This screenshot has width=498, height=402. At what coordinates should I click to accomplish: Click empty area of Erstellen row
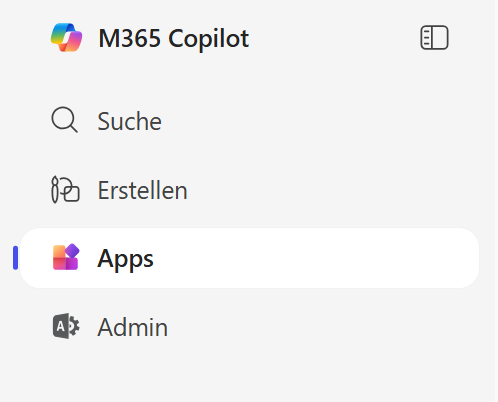point(317,190)
